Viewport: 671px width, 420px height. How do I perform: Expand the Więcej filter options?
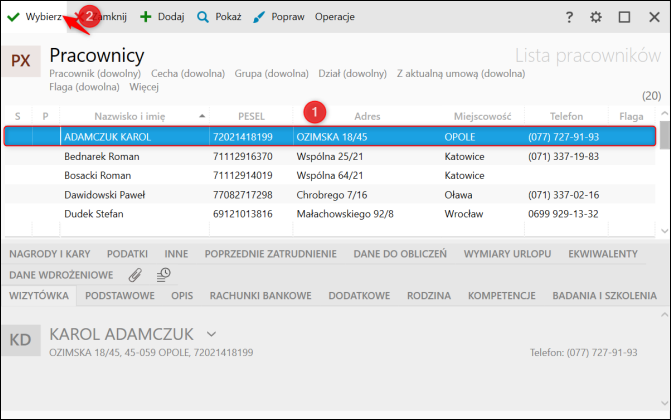[144, 87]
